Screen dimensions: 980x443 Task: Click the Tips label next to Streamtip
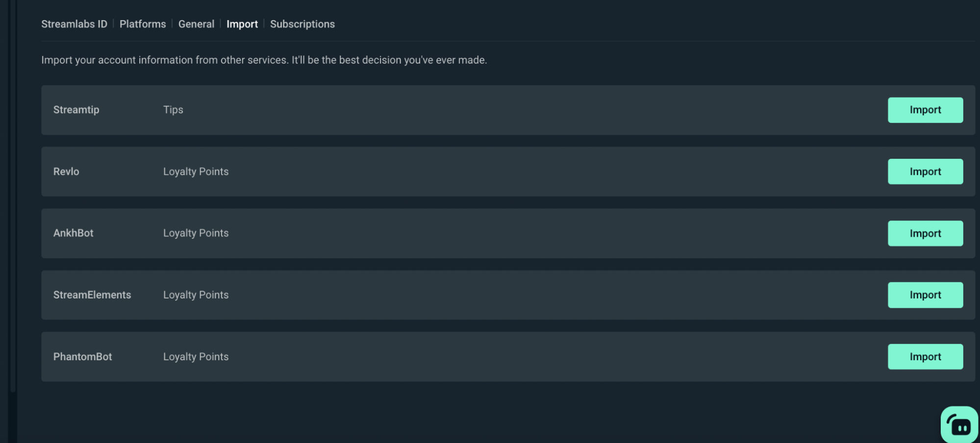pos(173,110)
